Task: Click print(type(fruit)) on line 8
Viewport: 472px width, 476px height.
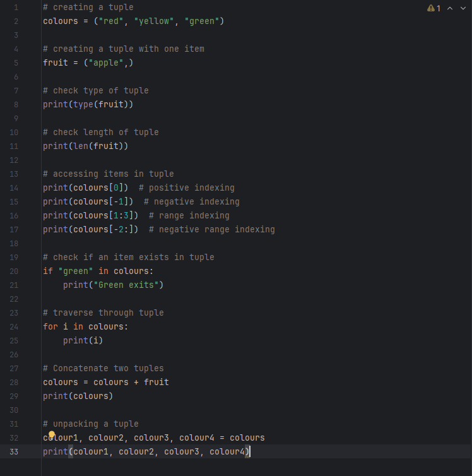Action: (88, 104)
